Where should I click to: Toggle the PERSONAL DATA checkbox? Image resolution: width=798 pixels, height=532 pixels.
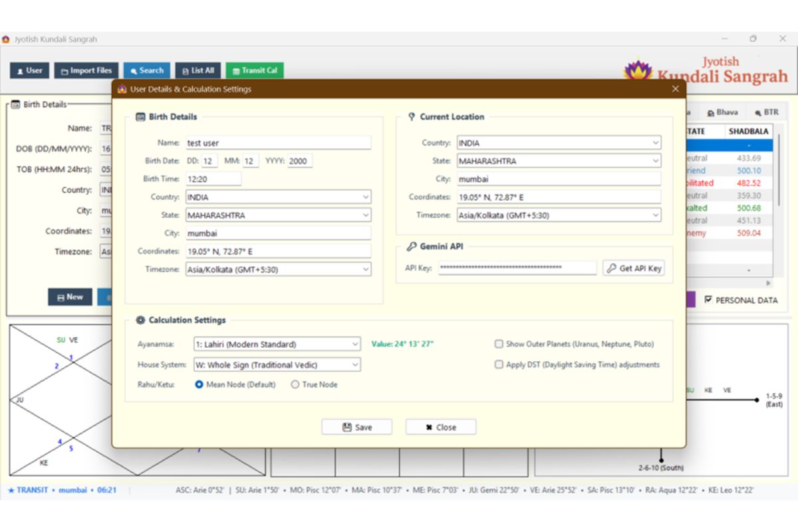click(x=708, y=300)
